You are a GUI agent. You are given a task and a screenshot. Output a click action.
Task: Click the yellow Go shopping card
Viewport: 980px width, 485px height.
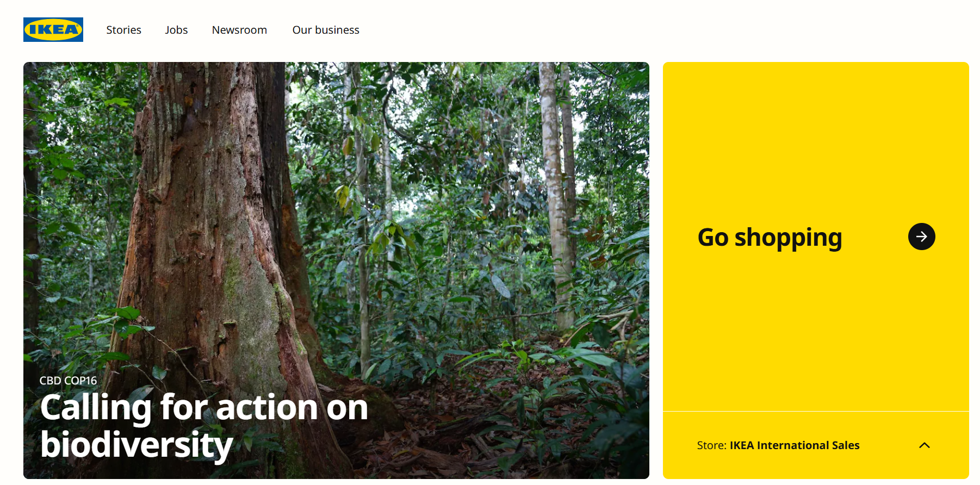[x=816, y=237]
